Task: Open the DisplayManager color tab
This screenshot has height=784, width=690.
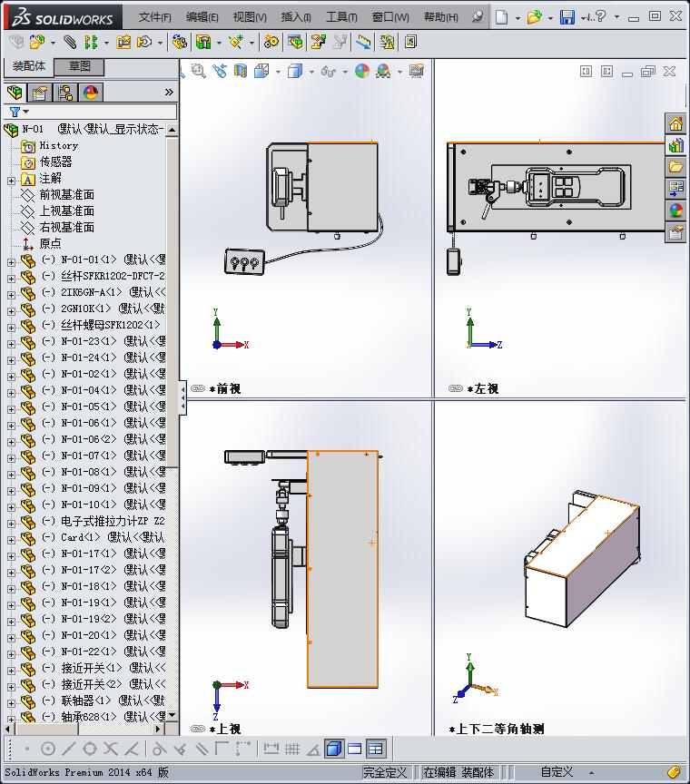Action: coord(91,93)
